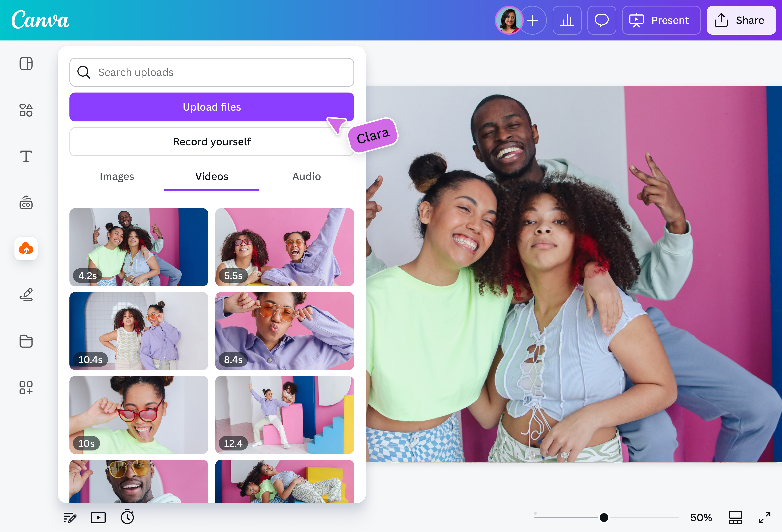This screenshot has width=782, height=532.
Task: Open the comments panel
Action: click(x=602, y=20)
